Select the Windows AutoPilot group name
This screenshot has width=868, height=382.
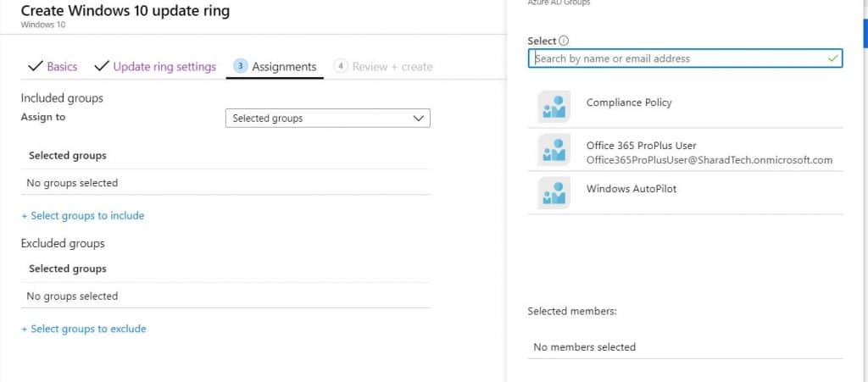631,189
